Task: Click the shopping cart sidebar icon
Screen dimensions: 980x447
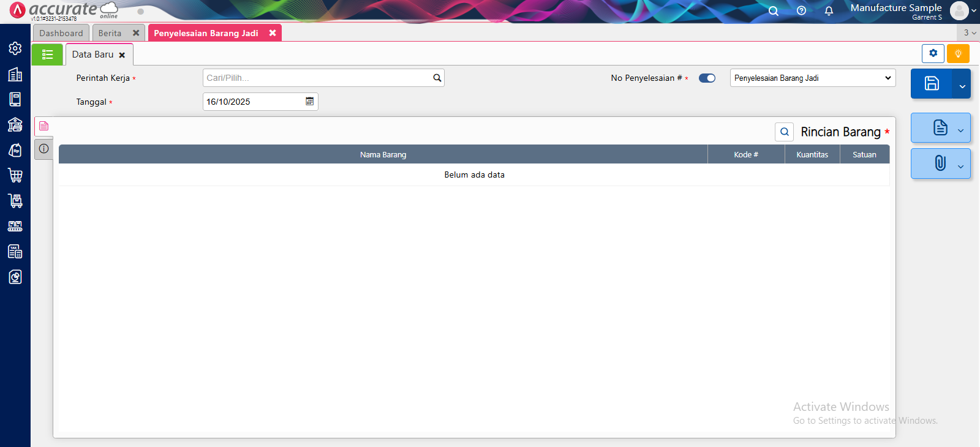Action: point(15,175)
